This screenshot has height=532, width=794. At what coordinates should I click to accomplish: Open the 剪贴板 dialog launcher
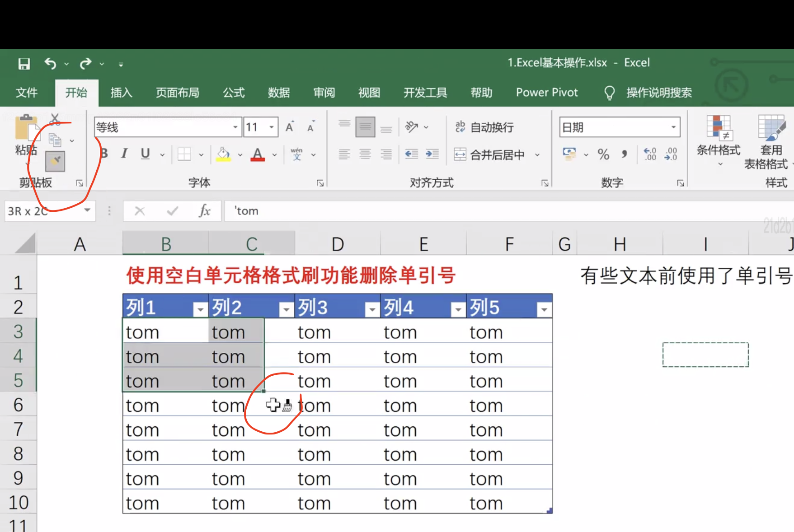tap(80, 183)
